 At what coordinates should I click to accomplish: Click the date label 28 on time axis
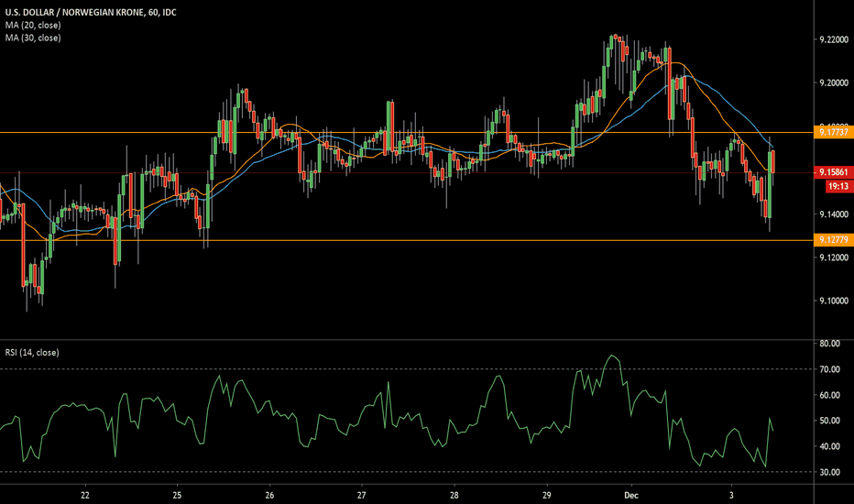[454, 495]
